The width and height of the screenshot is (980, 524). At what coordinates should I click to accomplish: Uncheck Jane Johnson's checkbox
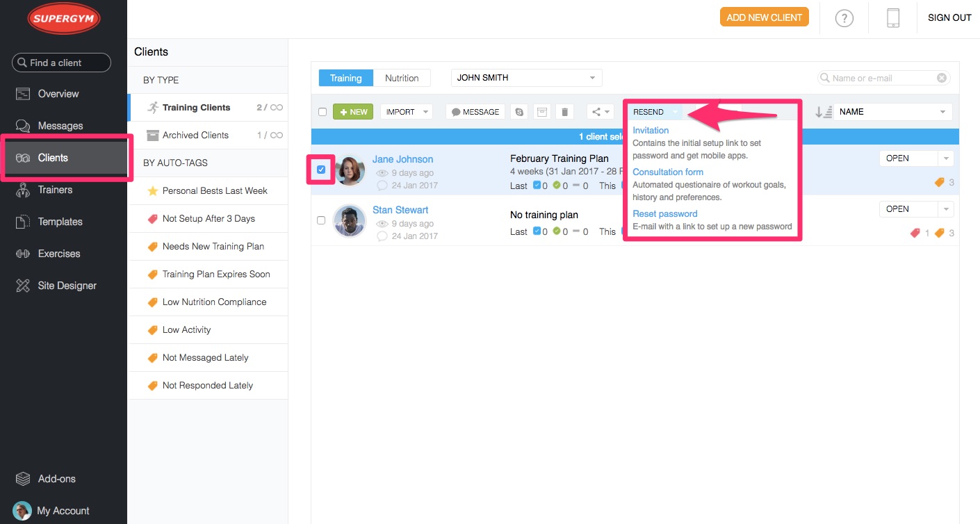point(321,170)
